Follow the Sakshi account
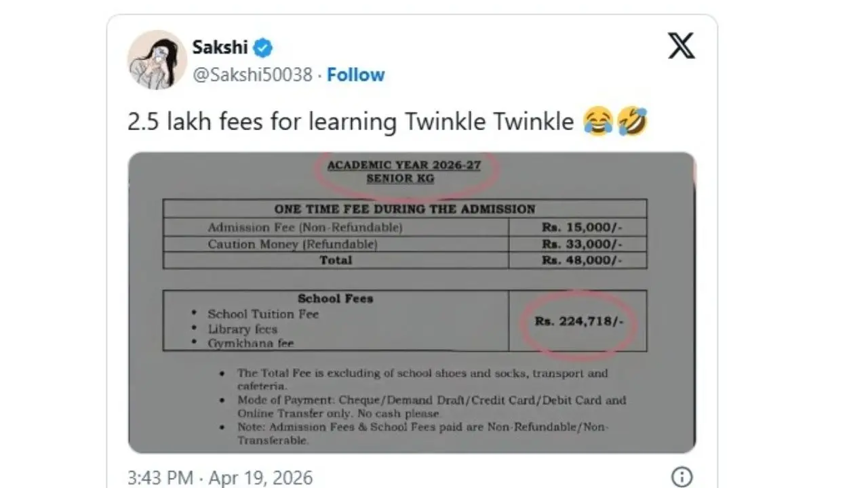Image resolution: width=868 pixels, height=488 pixels. click(355, 75)
